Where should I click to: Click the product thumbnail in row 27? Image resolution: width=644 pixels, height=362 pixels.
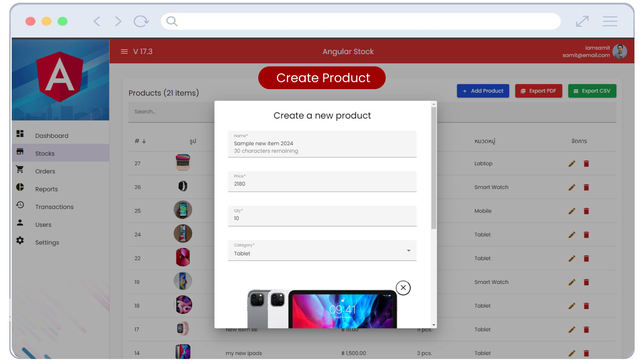(183, 163)
